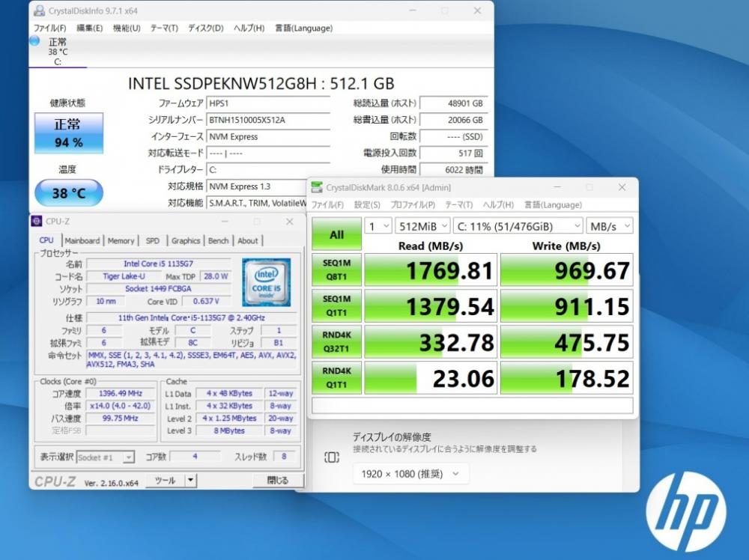
Task: Click the 6022 時間 usage hours value
Action: [453, 169]
